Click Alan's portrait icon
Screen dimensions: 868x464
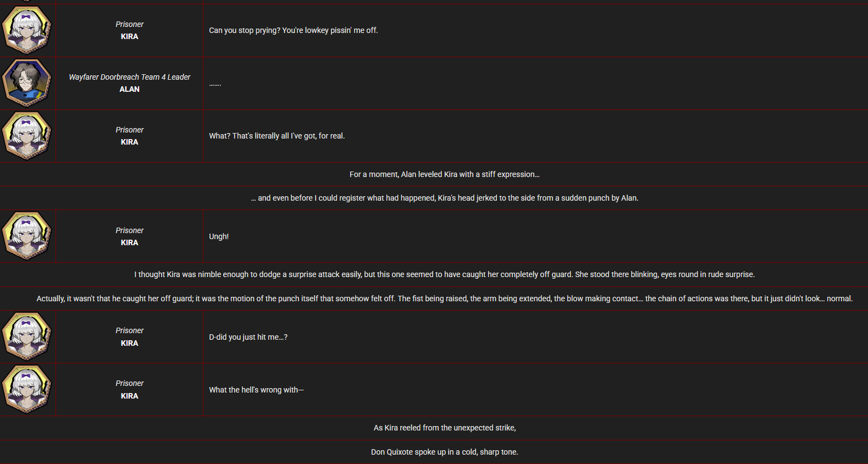[26, 82]
